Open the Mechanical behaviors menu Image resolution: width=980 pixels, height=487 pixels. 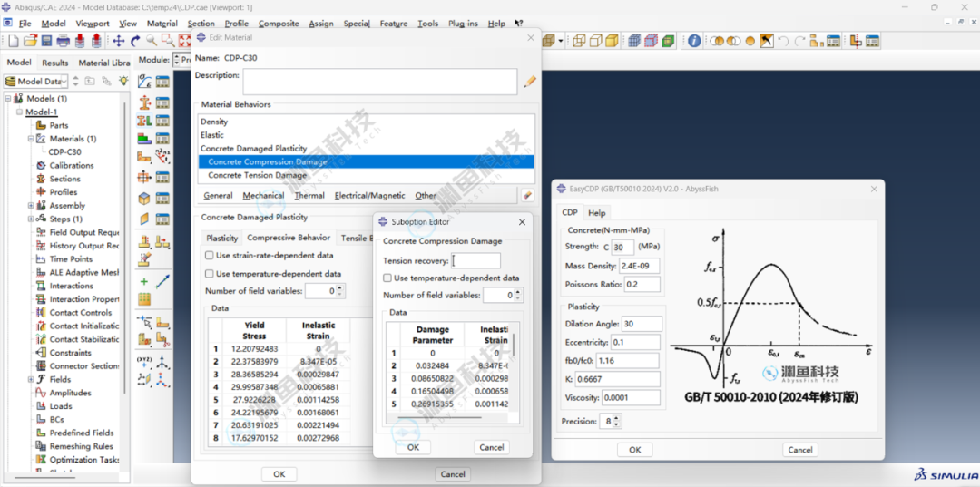263,195
